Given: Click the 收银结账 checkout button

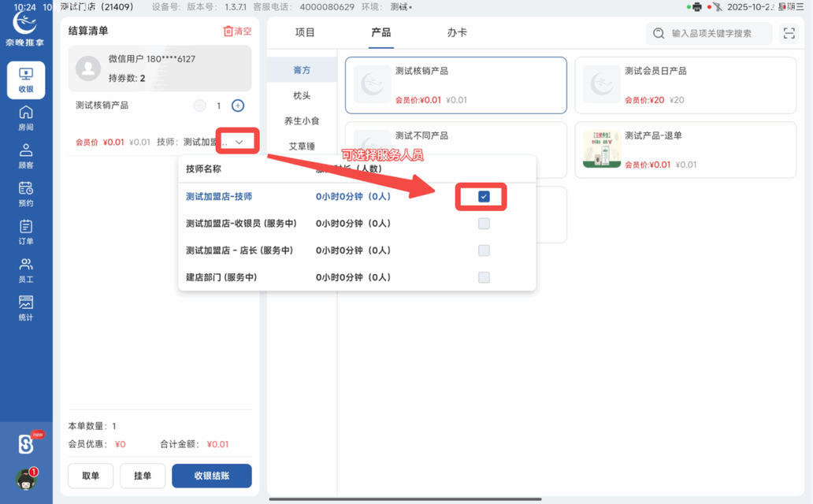Looking at the screenshot, I should coord(211,476).
